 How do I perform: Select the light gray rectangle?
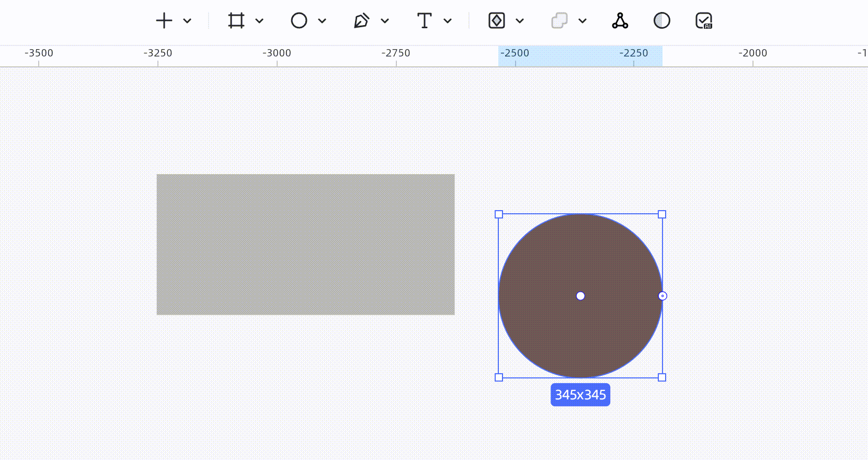pyautogui.click(x=306, y=245)
